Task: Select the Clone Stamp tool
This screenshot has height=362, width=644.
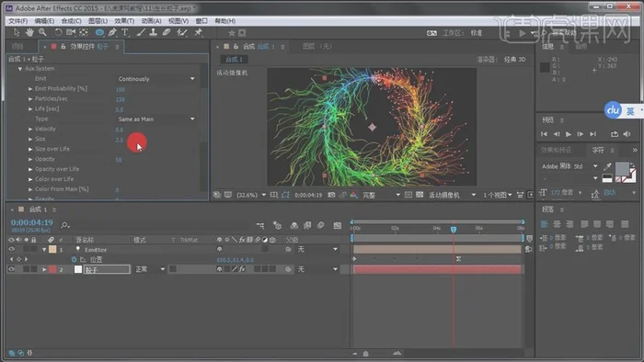Action: click(x=154, y=32)
